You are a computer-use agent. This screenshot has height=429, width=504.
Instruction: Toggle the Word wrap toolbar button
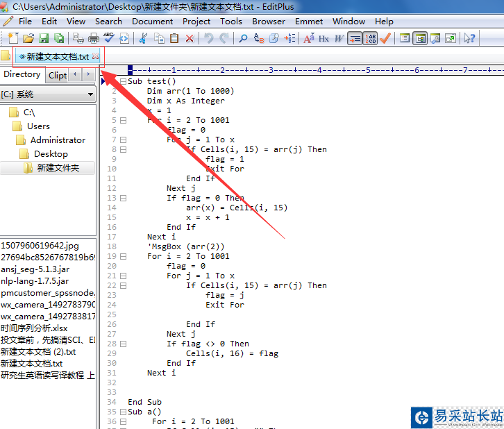(x=355, y=38)
